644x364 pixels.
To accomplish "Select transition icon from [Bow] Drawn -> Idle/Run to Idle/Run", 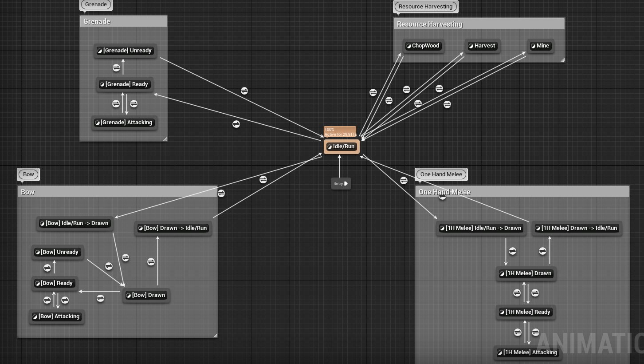I will coord(263,179).
